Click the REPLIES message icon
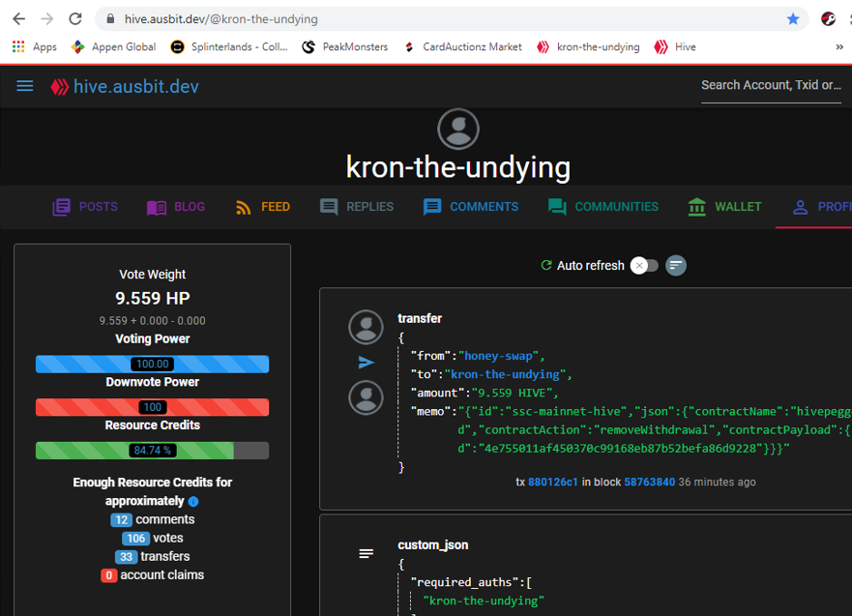This screenshot has width=852, height=616. point(329,207)
